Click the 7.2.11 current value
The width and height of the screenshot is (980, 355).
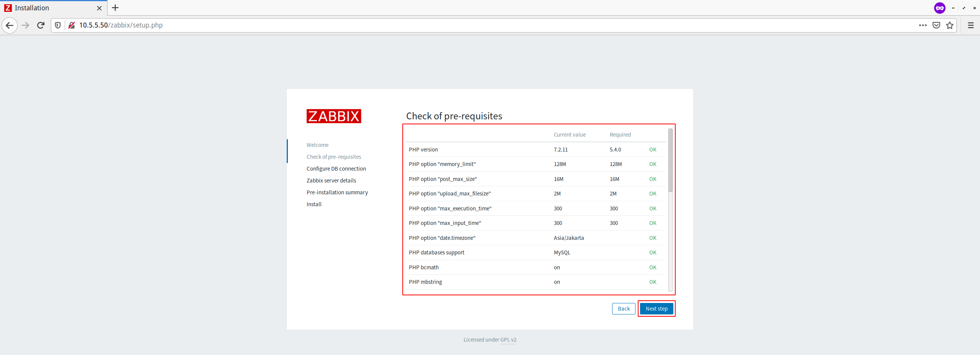coord(561,150)
